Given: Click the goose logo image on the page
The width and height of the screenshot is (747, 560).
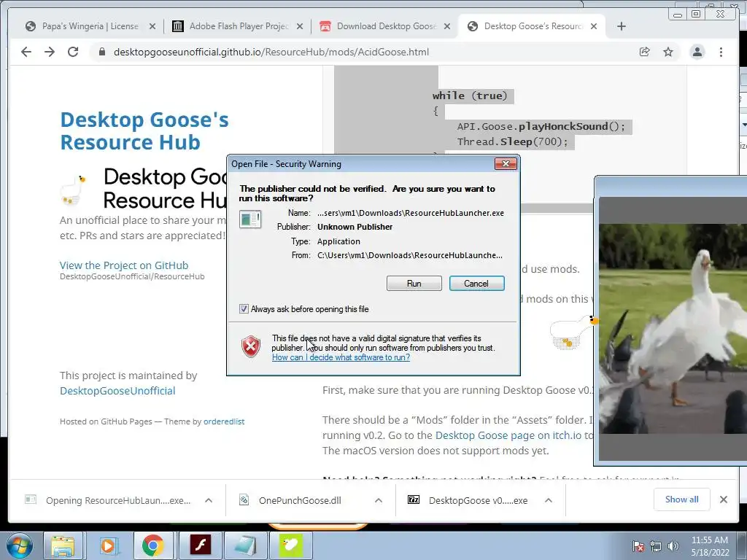Looking at the screenshot, I should (x=74, y=190).
